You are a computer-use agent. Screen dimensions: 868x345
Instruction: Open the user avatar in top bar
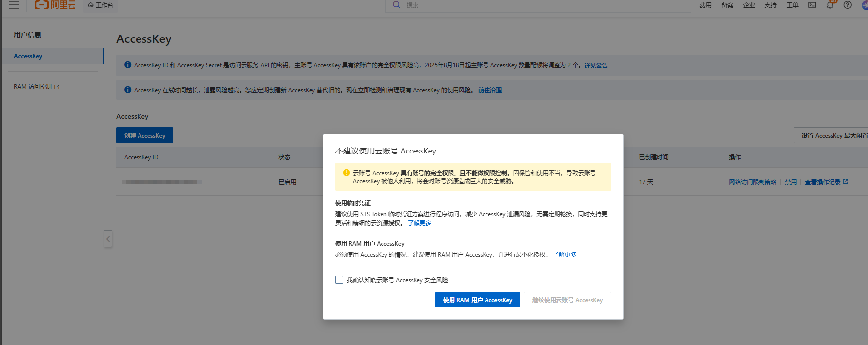coord(864,5)
